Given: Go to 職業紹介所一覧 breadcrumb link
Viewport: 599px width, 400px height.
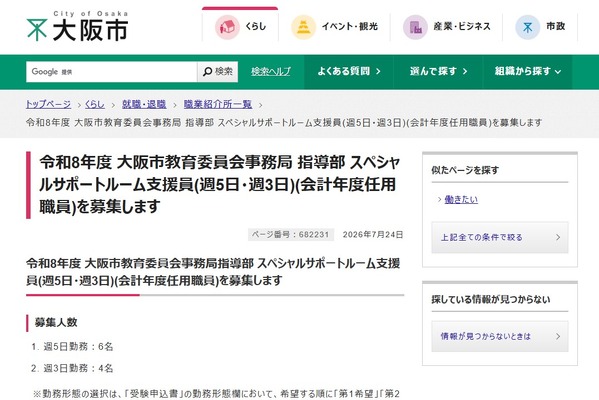Looking at the screenshot, I should click(x=218, y=104).
